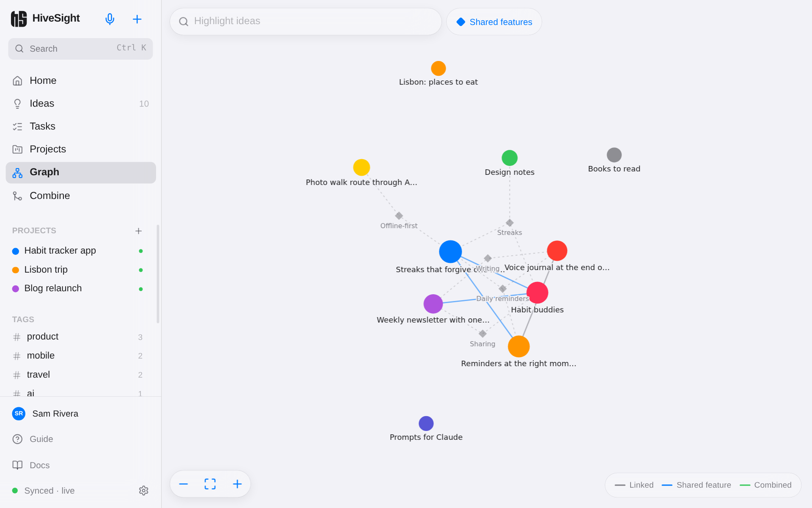Click the Streaks feature diamond

[510, 223]
